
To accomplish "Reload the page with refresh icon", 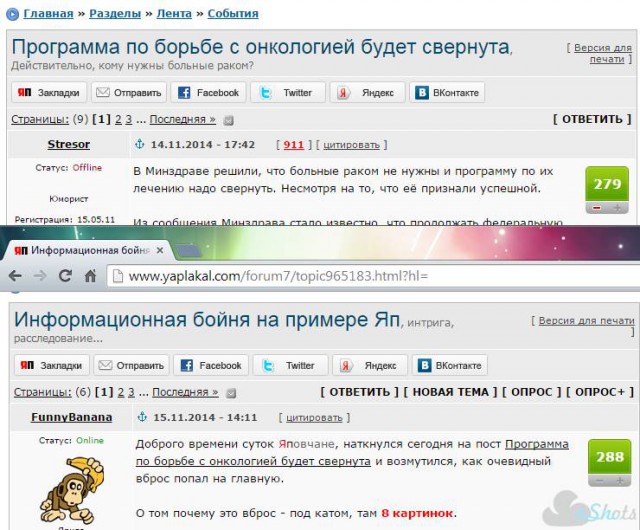I will pos(65,276).
